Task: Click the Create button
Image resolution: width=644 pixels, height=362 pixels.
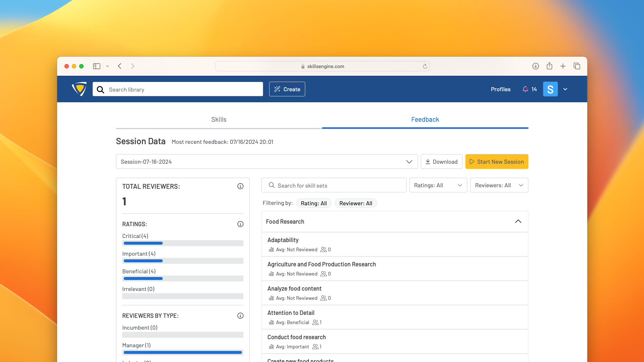Action: [287, 89]
